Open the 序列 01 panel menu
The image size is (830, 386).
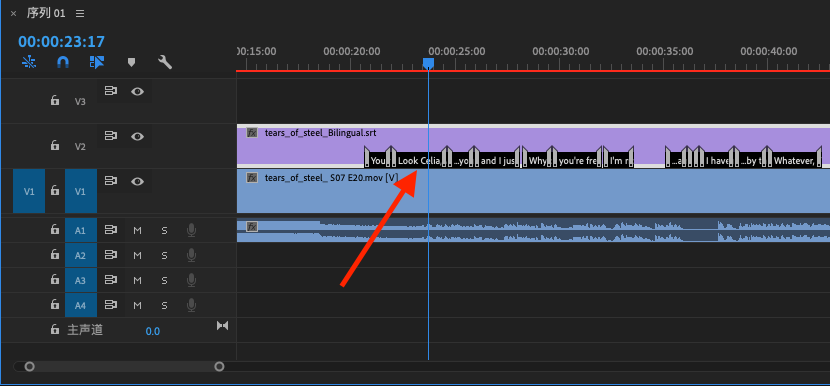coord(80,14)
